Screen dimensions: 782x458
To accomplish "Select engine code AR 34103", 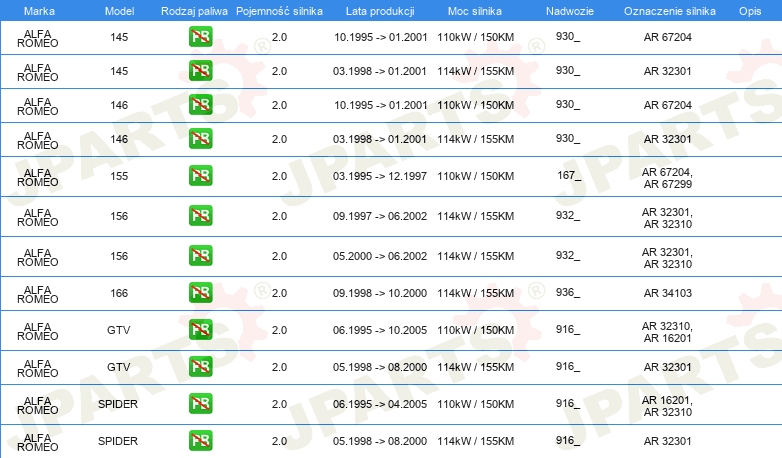I will click(x=668, y=293).
